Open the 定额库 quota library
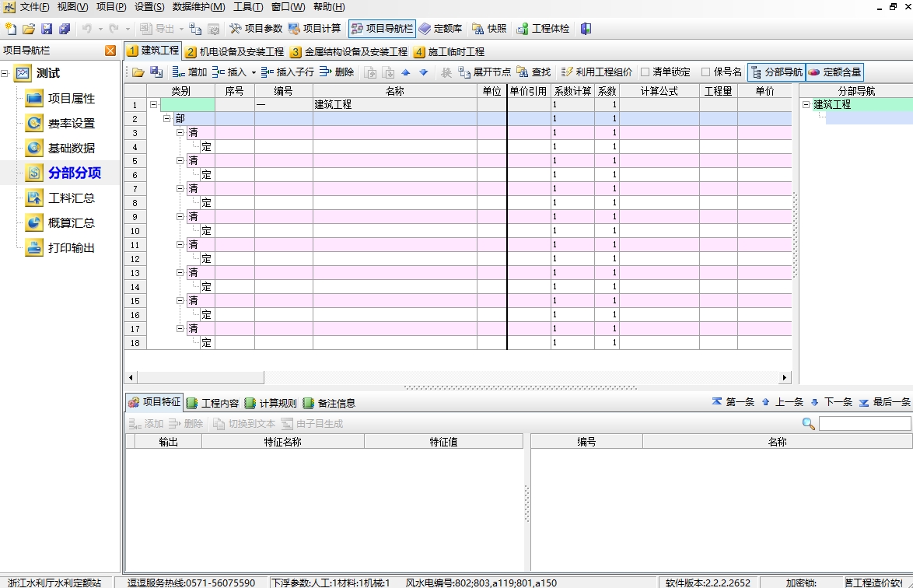This screenshot has height=588, width=913. click(441, 29)
